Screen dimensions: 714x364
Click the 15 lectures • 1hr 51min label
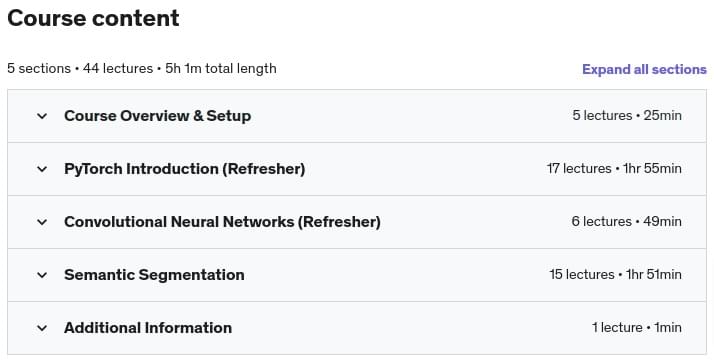(616, 274)
